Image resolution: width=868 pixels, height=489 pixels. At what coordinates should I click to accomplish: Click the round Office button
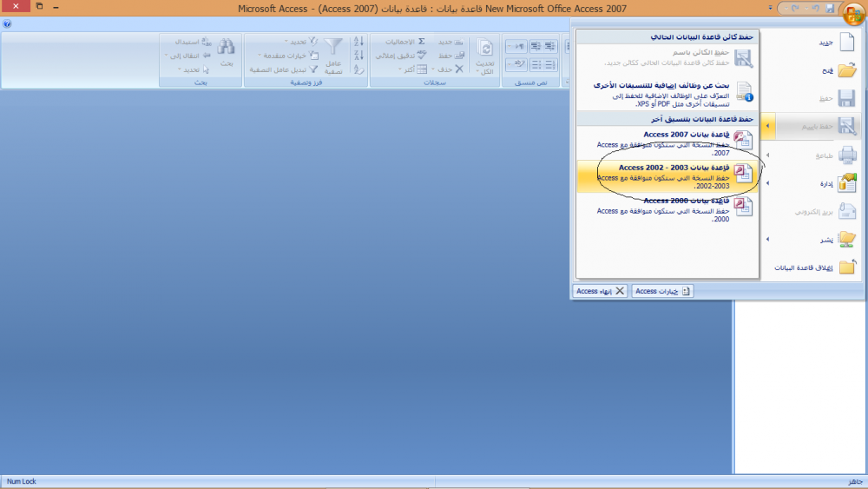tap(852, 13)
